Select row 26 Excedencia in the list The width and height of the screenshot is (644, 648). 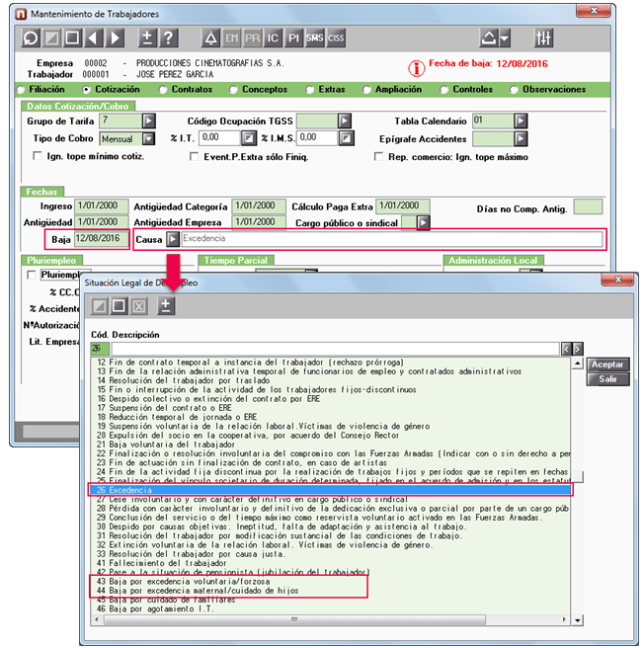tap(330, 490)
